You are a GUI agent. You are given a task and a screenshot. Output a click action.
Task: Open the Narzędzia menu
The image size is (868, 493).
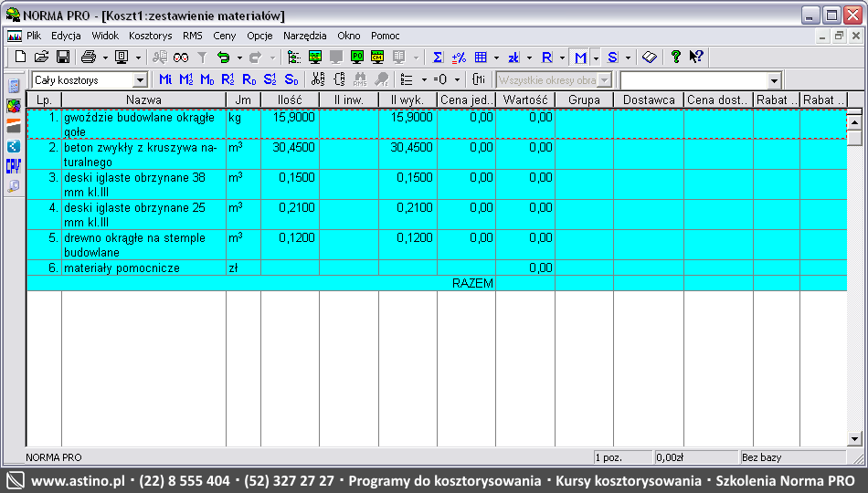[304, 36]
